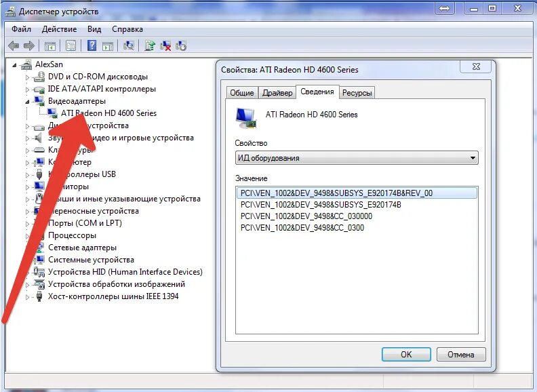Expand the DVD и CD-ROM дисководы node
The image size is (537, 392).
point(27,77)
